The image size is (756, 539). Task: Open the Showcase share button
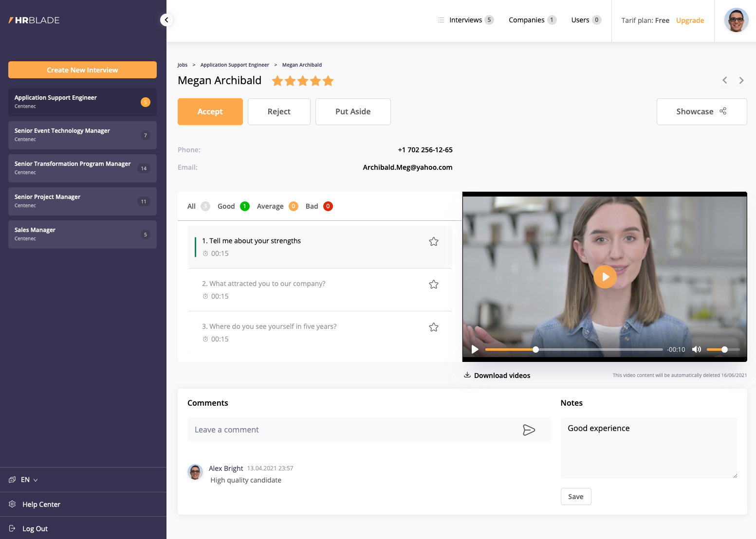pyautogui.click(x=701, y=112)
